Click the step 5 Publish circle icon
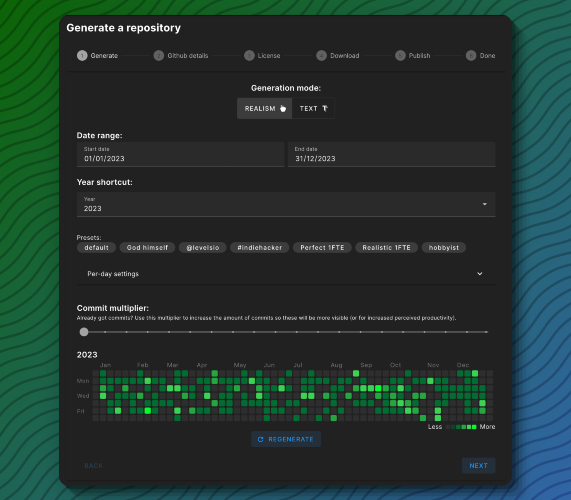Screen dimensions: 571x500 pyautogui.click(x=400, y=56)
